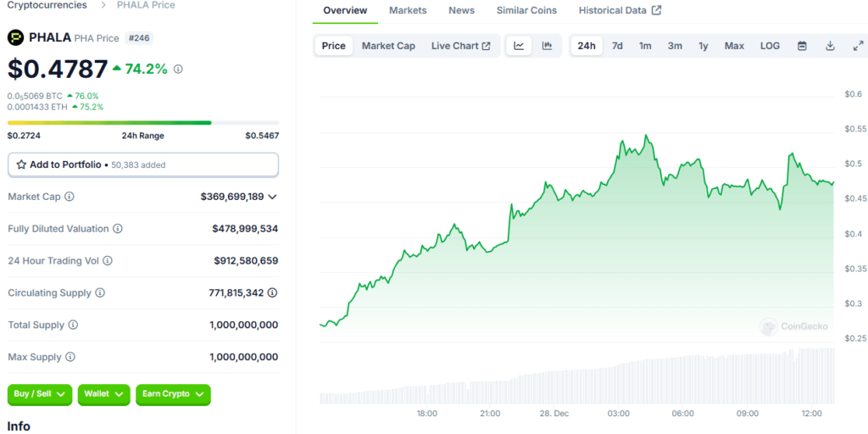
Task: Show 24 Hour Trading Vol info icon
Action: tap(108, 261)
